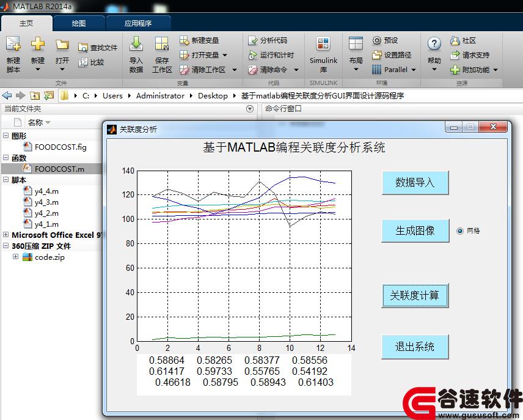
Task: Open the 清除工作区 dropdown arrow
Action: tap(235, 70)
